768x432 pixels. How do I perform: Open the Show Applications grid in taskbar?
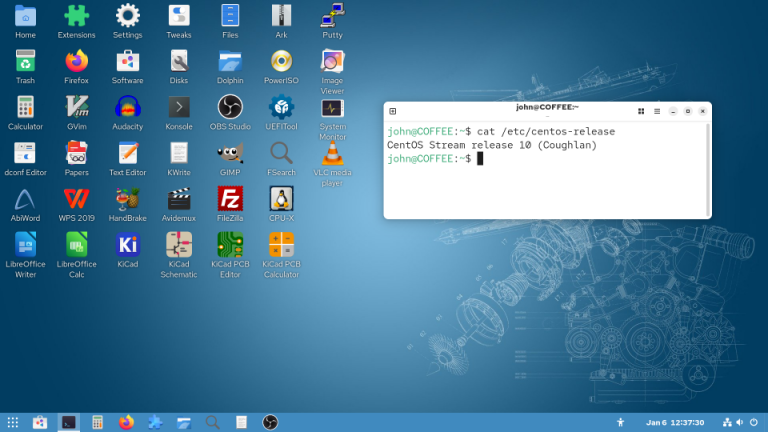(13, 422)
